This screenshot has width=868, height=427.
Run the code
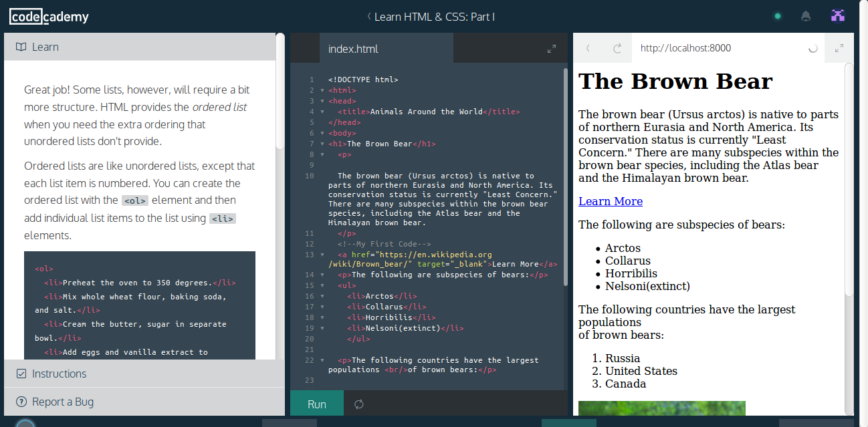point(317,404)
